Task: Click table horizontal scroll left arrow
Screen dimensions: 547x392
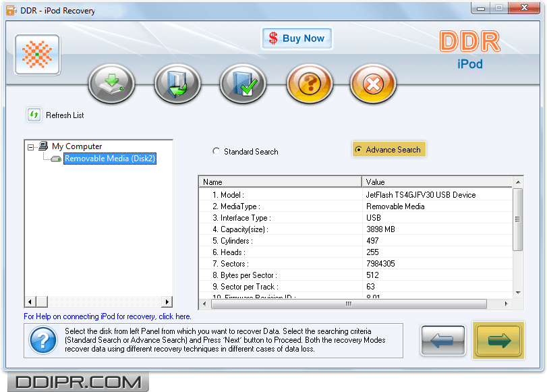Action: tap(204, 304)
